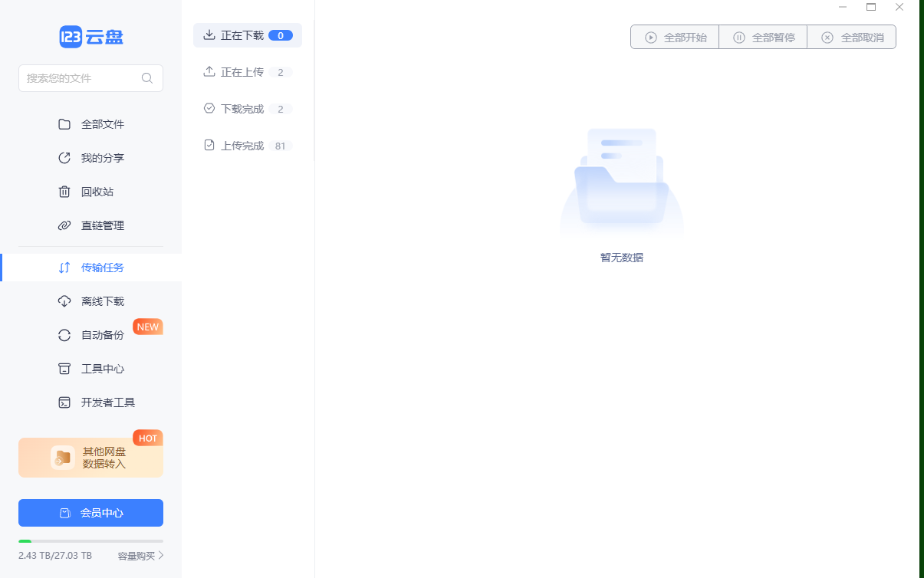Click the 回收站 trash icon

click(64, 192)
